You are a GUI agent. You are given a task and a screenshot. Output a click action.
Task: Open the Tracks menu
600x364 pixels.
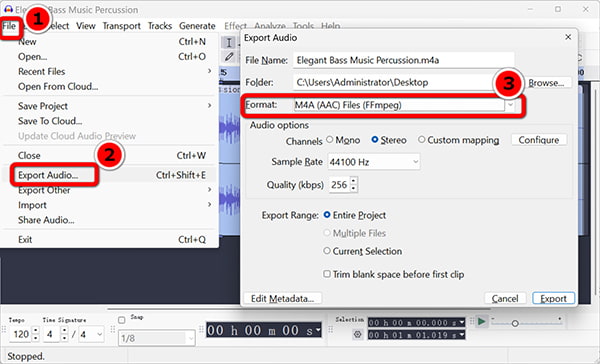click(x=160, y=26)
